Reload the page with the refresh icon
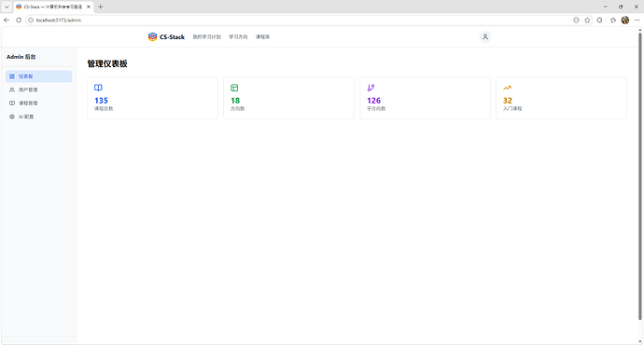This screenshot has width=644, height=345. (19, 21)
